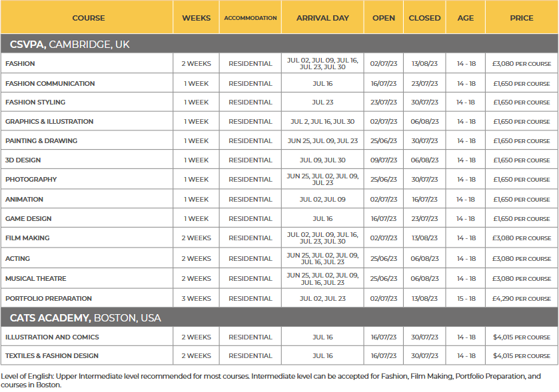
Task: Select the CSVPA, Cambridge, UK section heading
Action: (70, 45)
